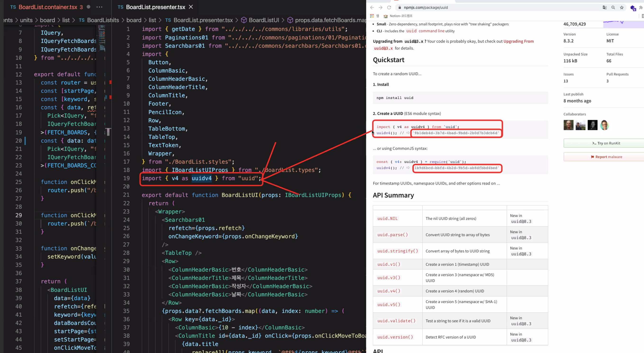644x353 pixels.
Task: Open the editor more actions ellipsis
Action: pos(99,7)
